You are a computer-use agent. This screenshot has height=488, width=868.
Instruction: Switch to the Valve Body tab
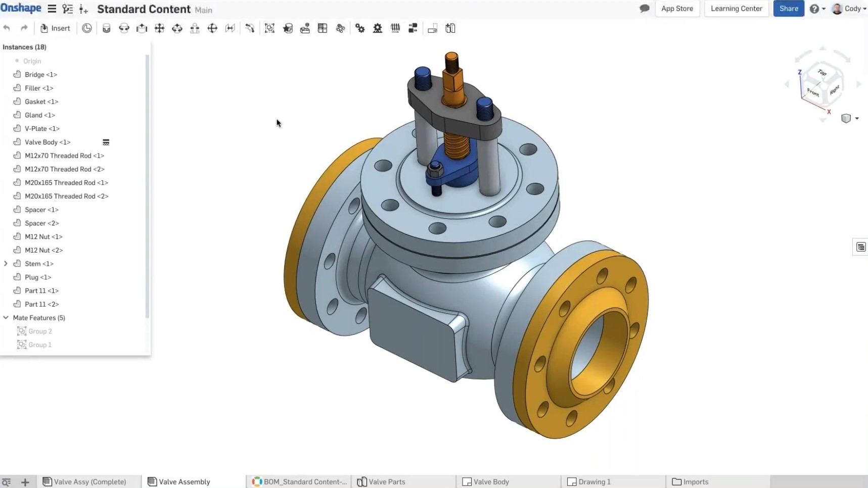pos(491,481)
